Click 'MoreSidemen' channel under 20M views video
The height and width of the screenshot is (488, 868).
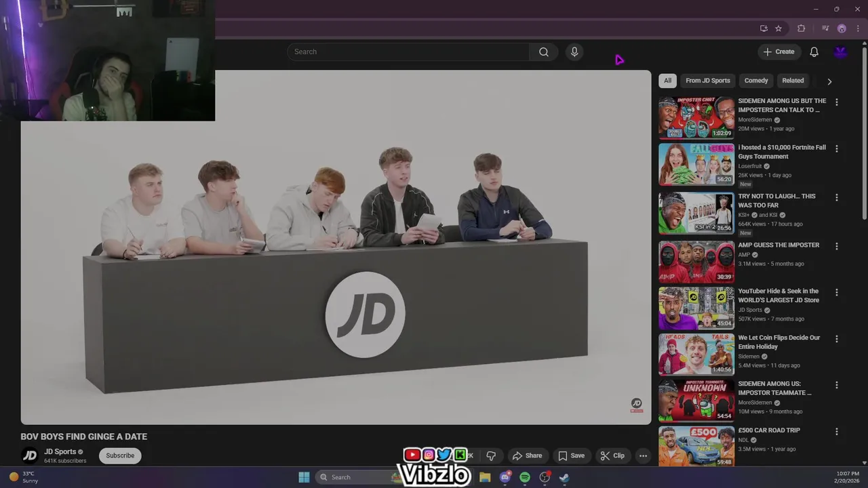(755, 120)
